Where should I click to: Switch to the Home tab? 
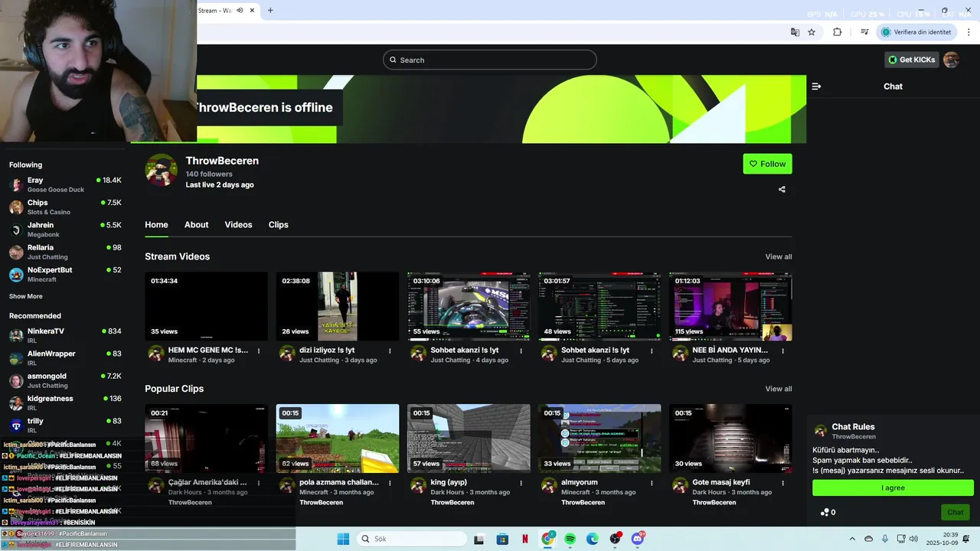pyautogui.click(x=156, y=224)
